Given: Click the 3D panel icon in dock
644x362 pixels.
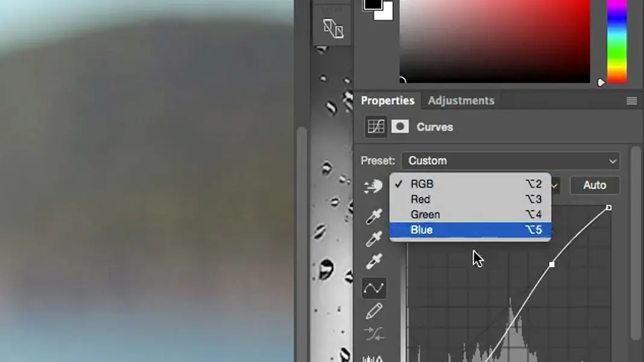Looking at the screenshot, I should (333, 28).
